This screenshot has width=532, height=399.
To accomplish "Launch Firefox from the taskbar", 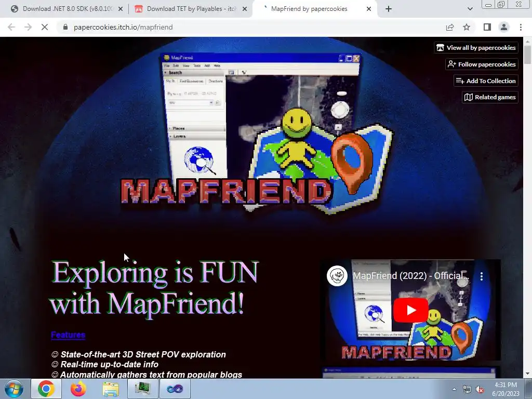I will (x=78, y=389).
